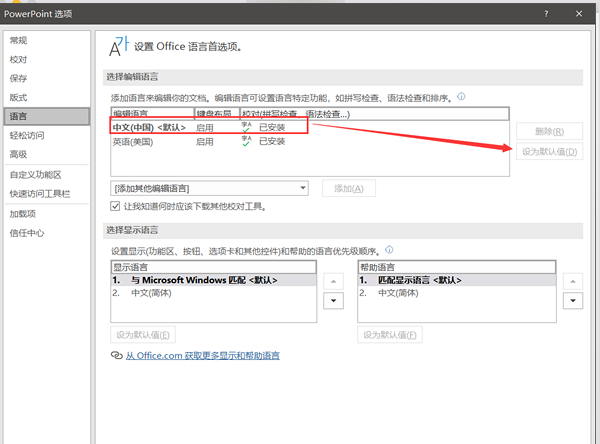Open the 信任中心 category

[47, 233]
